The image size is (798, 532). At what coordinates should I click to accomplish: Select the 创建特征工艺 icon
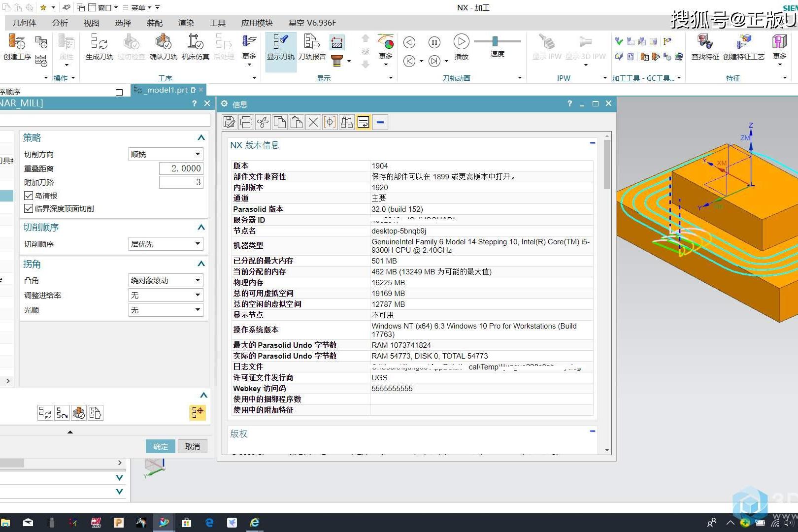(744, 47)
